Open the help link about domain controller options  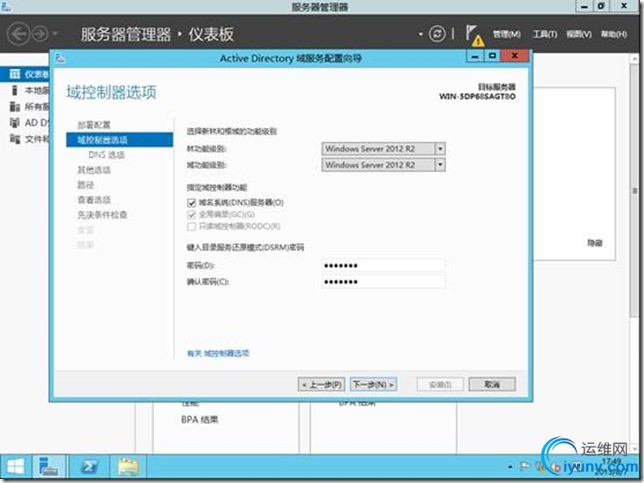pyautogui.click(x=218, y=353)
